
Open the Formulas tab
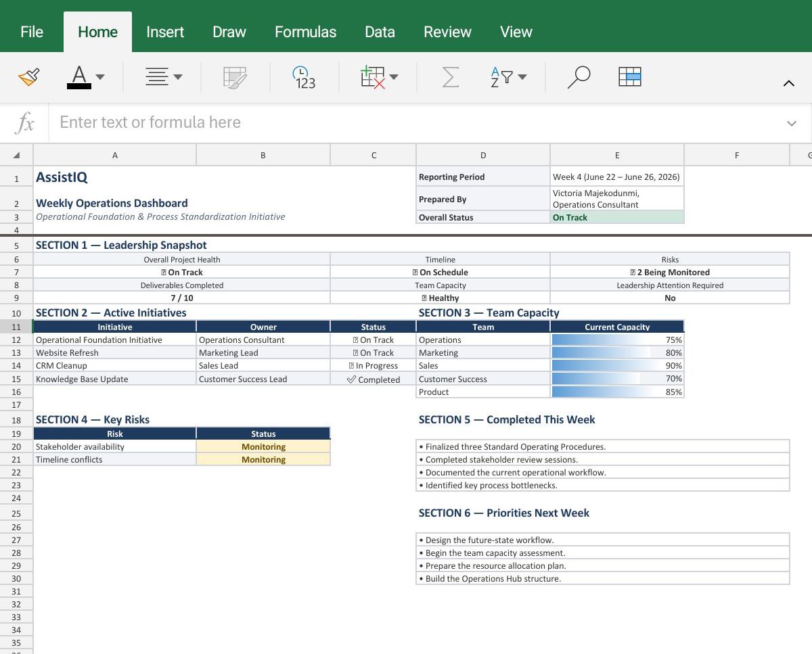coord(305,32)
